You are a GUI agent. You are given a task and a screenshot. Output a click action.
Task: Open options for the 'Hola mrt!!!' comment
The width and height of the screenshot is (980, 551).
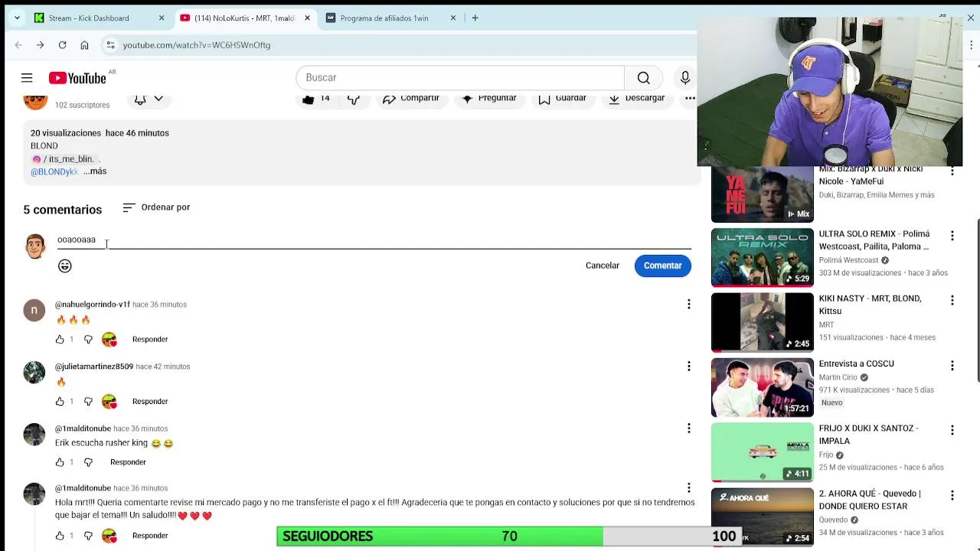click(688, 487)
